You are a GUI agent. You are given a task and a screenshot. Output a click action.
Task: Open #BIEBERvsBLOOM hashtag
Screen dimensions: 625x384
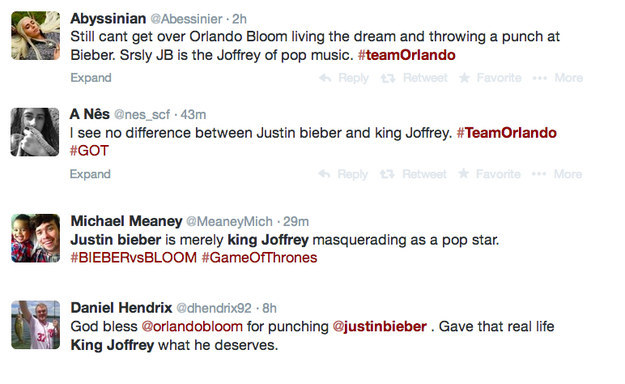tap(134, 258)
